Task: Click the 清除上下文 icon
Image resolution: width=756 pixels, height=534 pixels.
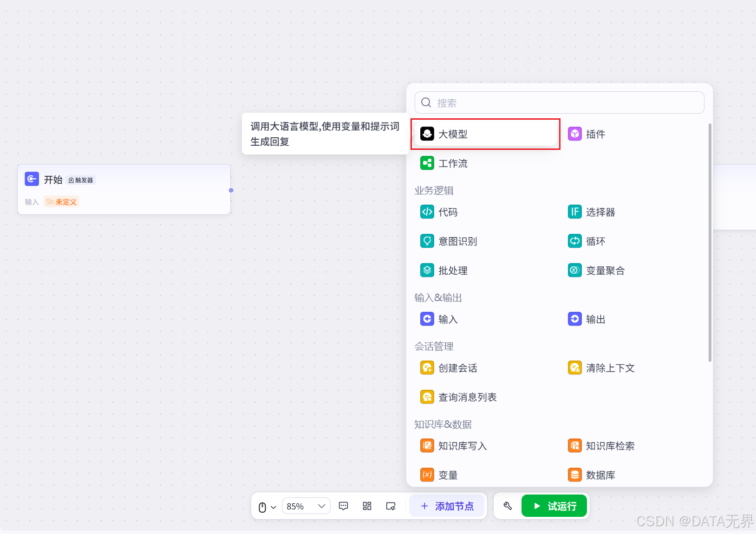Action: pos(575,368)
